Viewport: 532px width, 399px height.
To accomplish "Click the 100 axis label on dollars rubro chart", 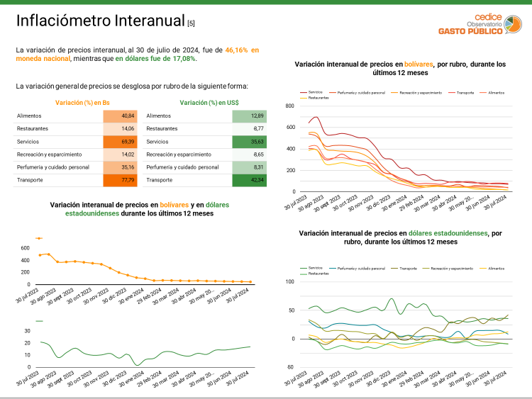I will [289, 281].
